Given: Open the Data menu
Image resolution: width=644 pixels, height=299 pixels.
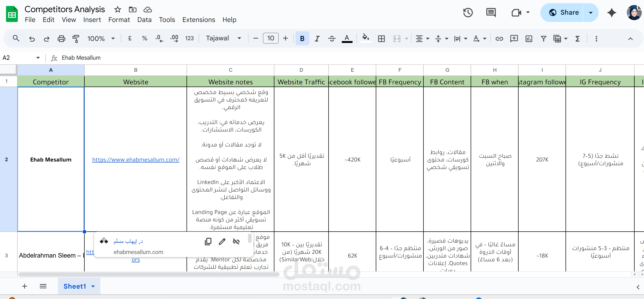Looking at the screenshot, I should (144, 20).
